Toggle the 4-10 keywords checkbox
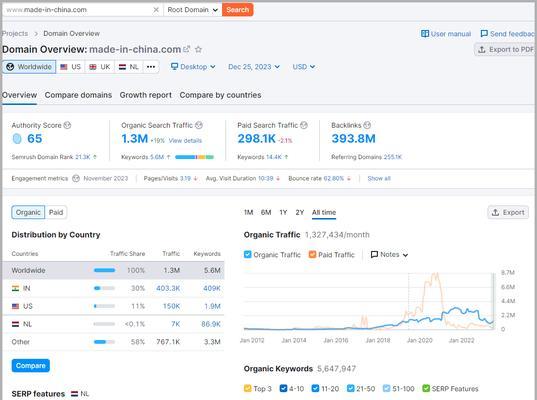The image size is (537, 400). 283,388
